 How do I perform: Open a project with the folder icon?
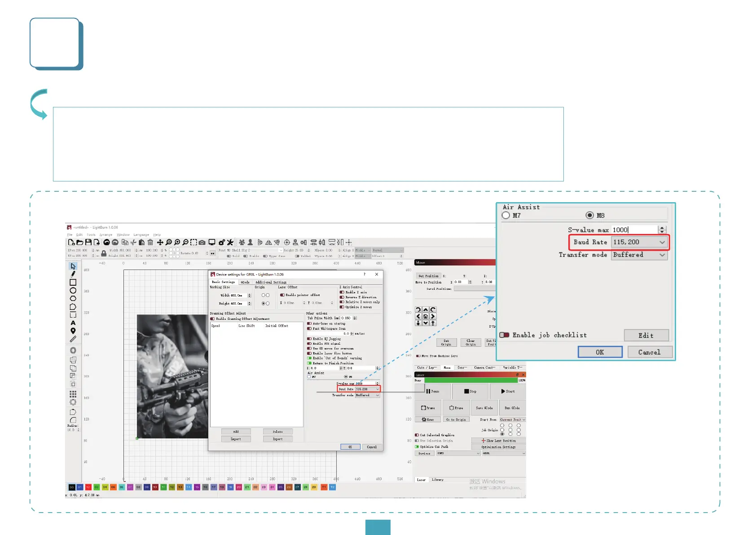point(79,242)
